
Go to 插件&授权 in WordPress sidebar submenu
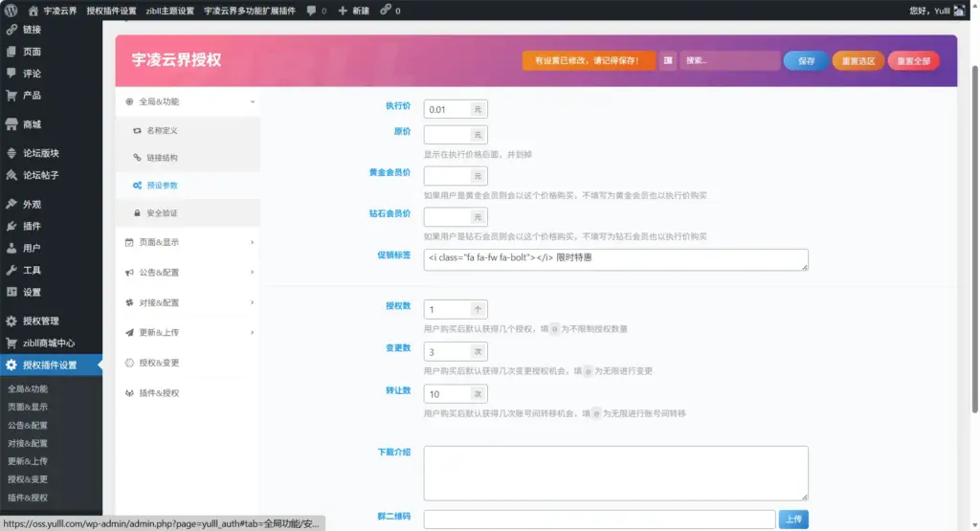tap(28, 498)
